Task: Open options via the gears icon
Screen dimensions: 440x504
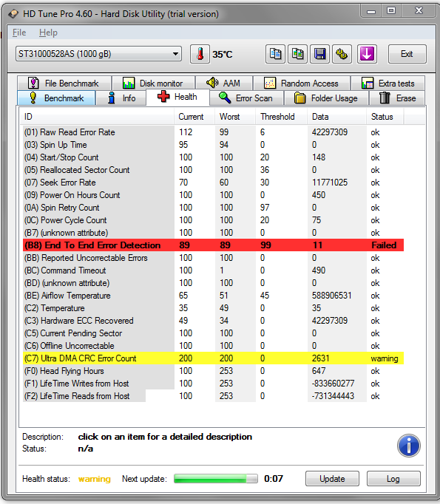Action: click(342, 54)
